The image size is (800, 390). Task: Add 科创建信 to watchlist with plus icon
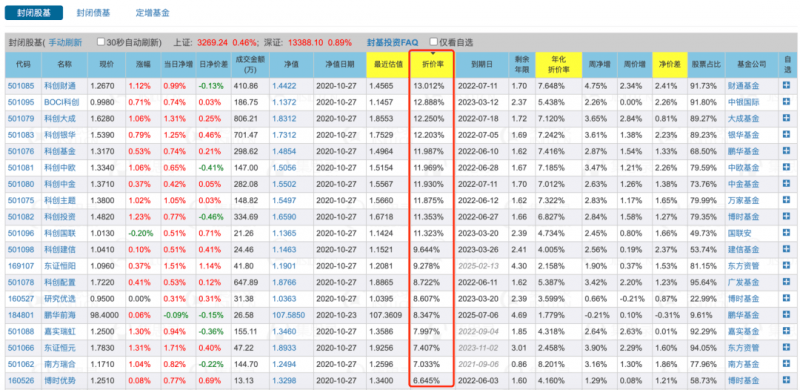point(787,249)
